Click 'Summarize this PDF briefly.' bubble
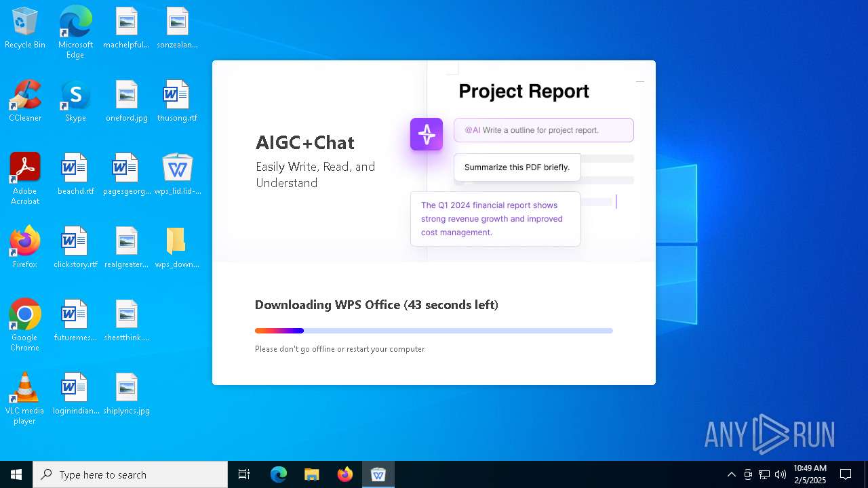The height and width of the screenshot is (488, 868). (x=517, y=167)
